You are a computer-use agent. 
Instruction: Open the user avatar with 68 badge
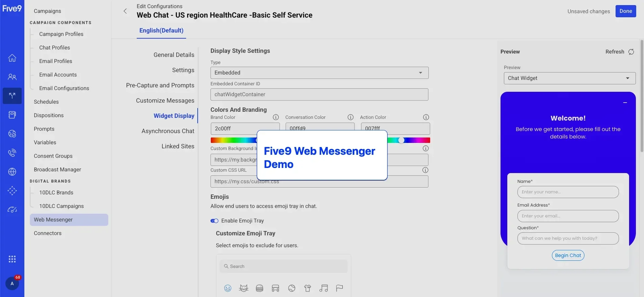pyautogui.click(x=12, y=283)
